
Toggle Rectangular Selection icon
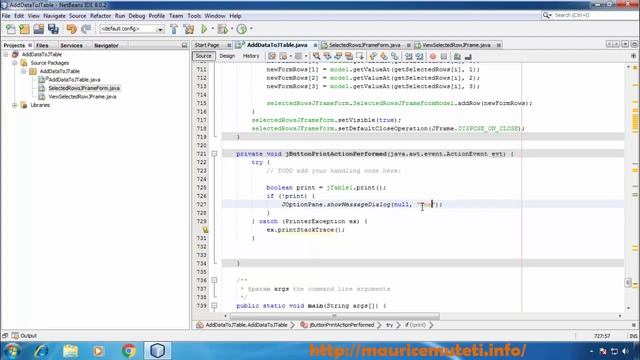pos(360,56)
